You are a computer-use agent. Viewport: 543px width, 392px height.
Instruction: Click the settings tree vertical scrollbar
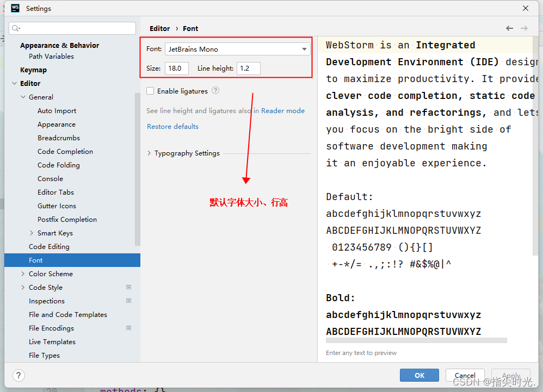click(138, 170)
